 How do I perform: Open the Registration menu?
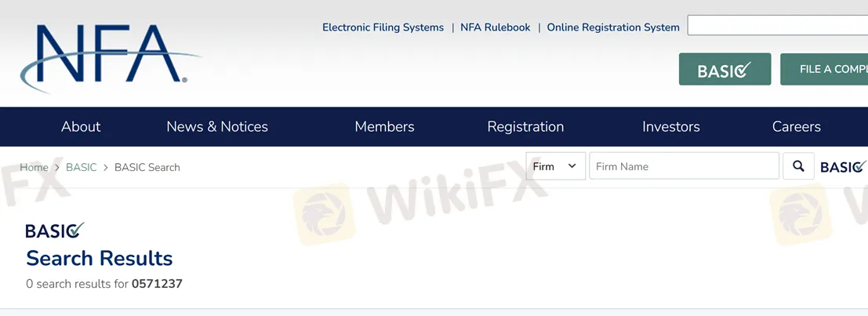[x=525, y=127]
